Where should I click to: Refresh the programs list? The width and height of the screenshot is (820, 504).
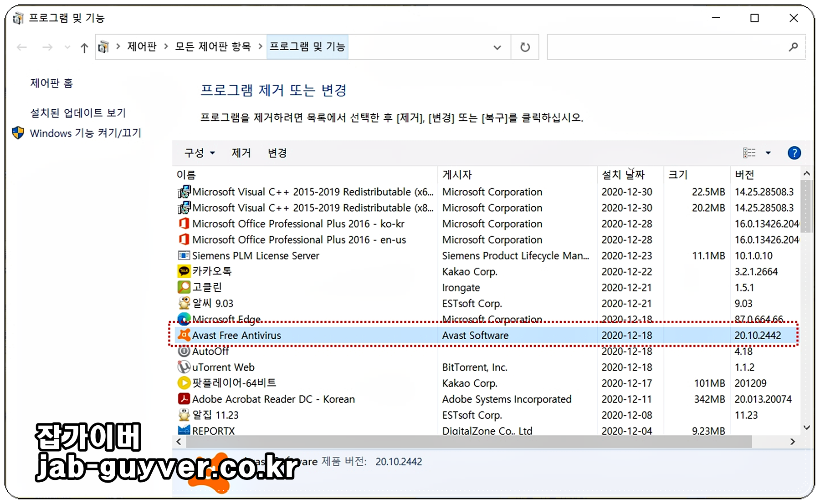[525, 47]
